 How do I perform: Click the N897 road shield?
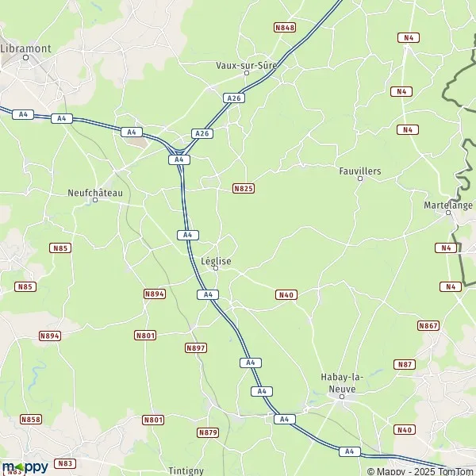[x=196, y=348]
